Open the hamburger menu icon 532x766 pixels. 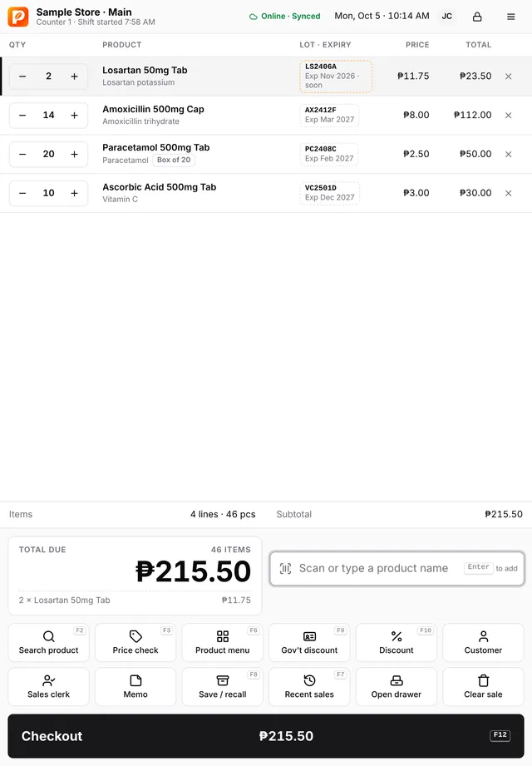[511, 17]
